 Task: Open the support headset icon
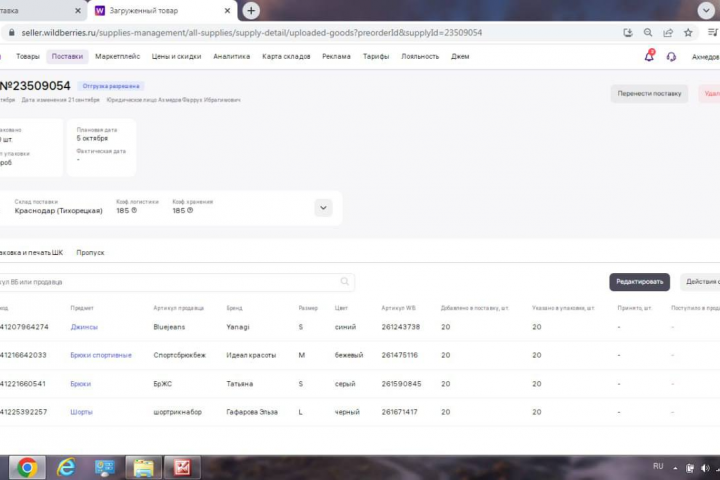(x=671, y=56)
